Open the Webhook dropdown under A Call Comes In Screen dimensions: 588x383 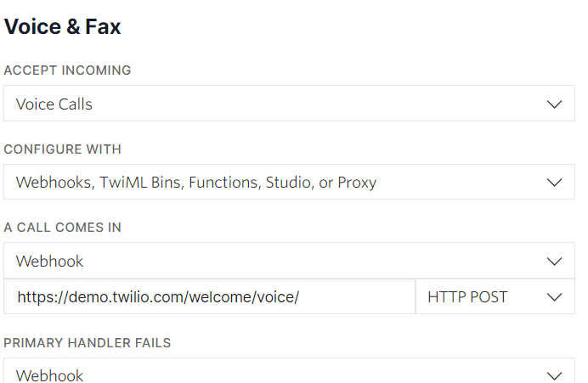(289, 261)
